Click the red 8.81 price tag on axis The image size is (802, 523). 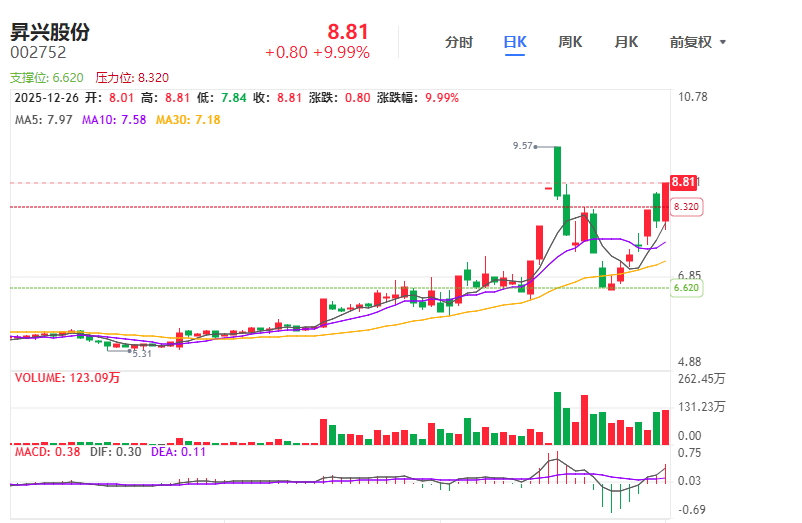tap(683, 182)
